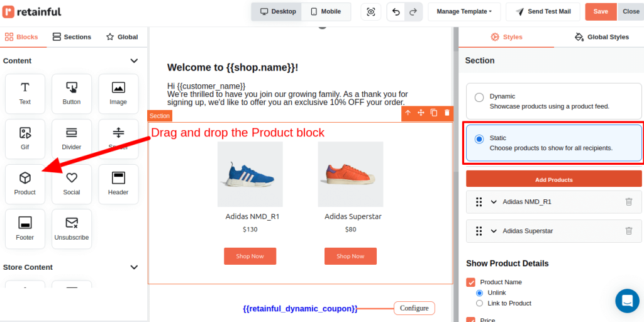Image resolution: width=644 pixels, height=322 pixels.
Task: Open the Sections tab
Action: [72, 37]
